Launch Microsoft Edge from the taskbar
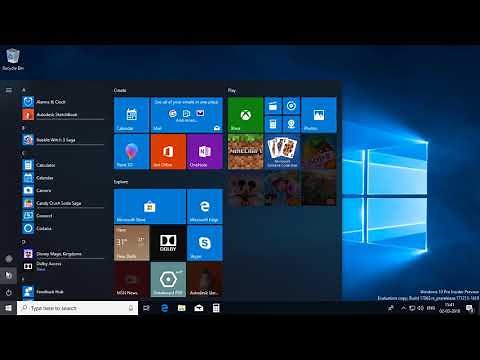480x360 pixels. pos(164,308)
